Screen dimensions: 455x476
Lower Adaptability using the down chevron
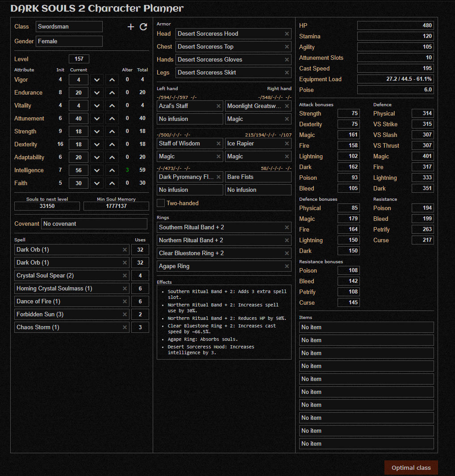tap(97, 157)
